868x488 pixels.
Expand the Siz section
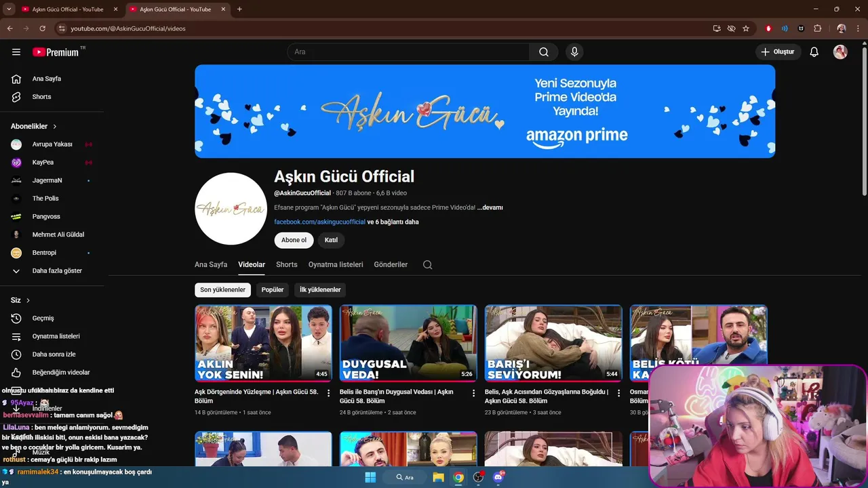pos(20,300)
